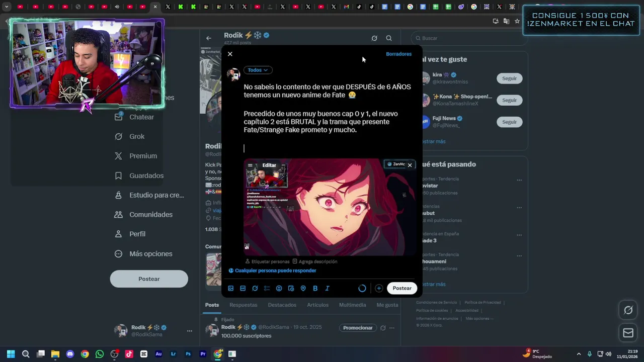Image resolution: width=644 pixels, height=362 pixels.
Task: Add another post to thread with plus
Action: 379,288
